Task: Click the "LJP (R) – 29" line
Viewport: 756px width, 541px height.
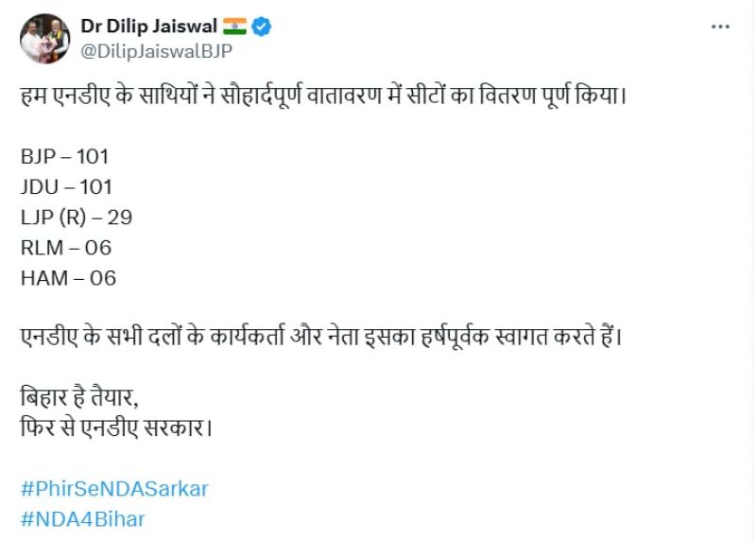Action: pos(76,217)
